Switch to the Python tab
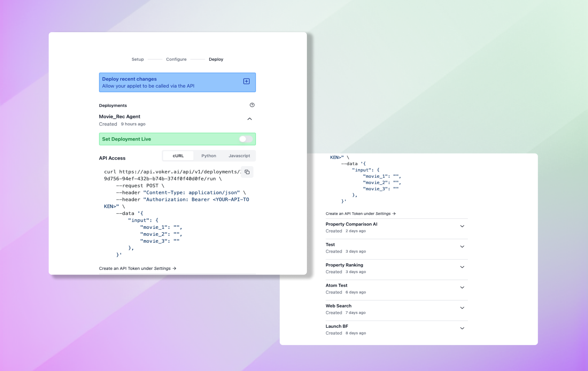The height and width of the screenshot is (371, 588). (209, 156)
